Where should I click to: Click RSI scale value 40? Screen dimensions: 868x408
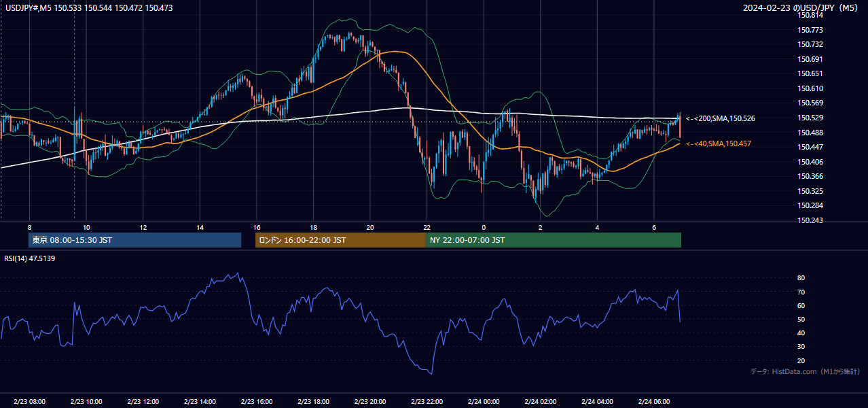tap(801, 333)
